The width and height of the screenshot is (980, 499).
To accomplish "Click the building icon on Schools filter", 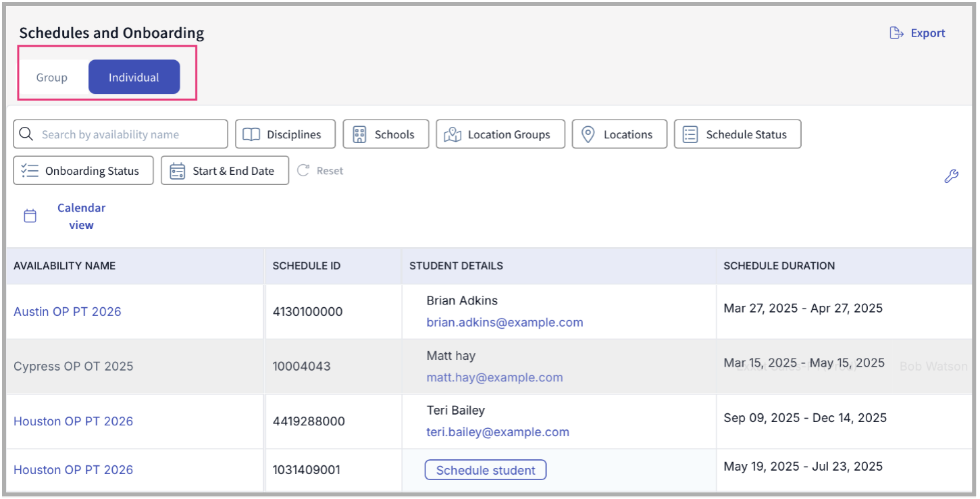I will click(x=359, y=134).
